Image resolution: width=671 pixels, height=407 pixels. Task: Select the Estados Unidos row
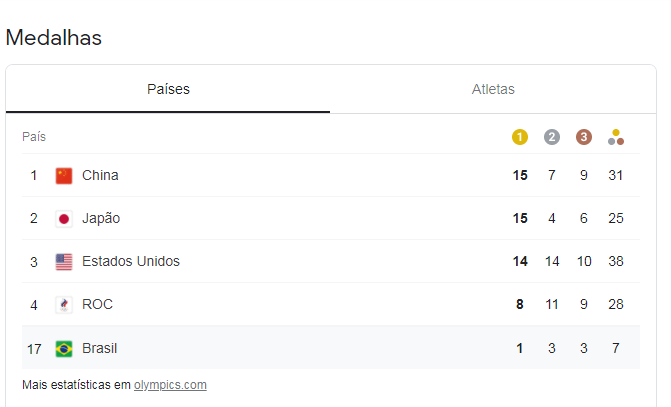point(131,262)
